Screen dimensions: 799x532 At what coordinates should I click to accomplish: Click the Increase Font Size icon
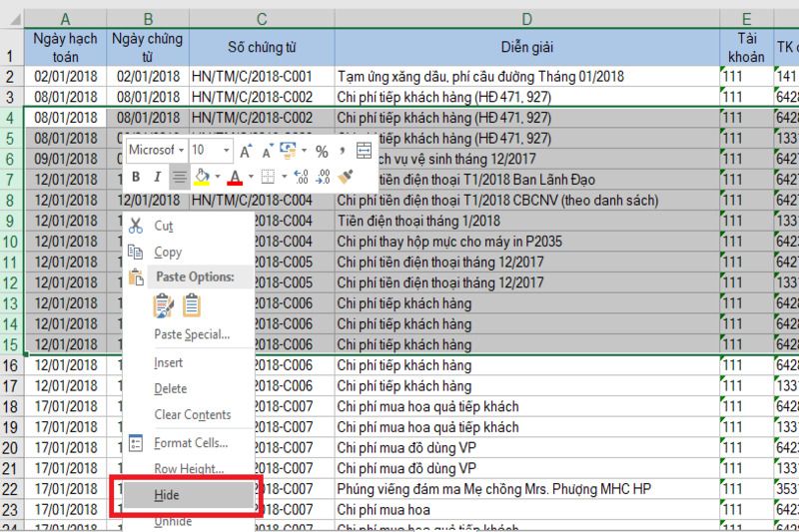point(247,151)
